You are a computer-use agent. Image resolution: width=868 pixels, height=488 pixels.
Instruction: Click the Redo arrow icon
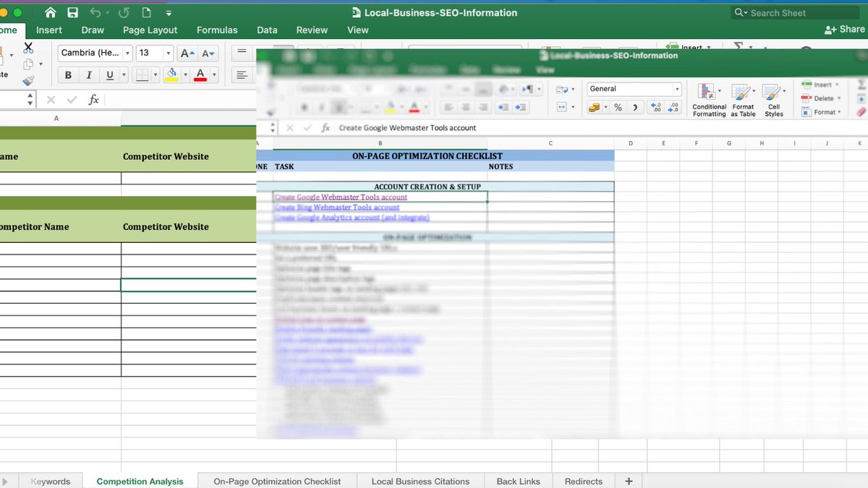tap(123, 13)
